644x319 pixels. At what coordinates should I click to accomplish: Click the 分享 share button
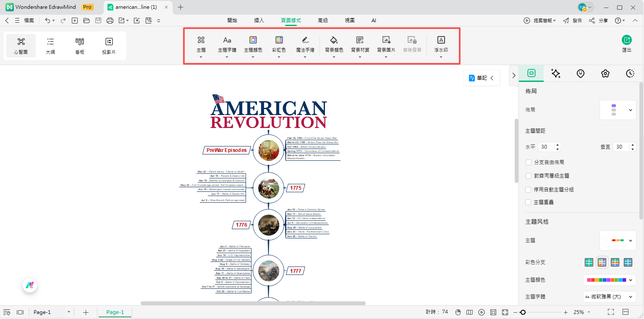pos(598,21)
